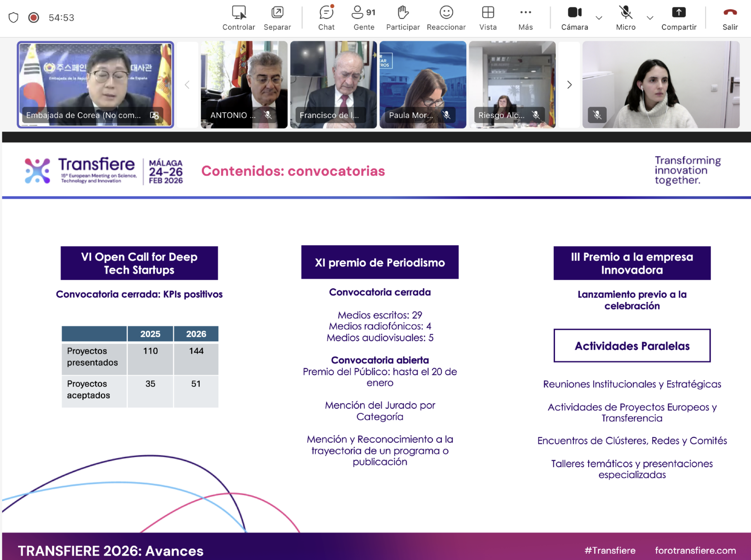The image size is (751, 560).
Task: Expand the camera options chevron
Action: pyautogui.click(x=599, y=18)
